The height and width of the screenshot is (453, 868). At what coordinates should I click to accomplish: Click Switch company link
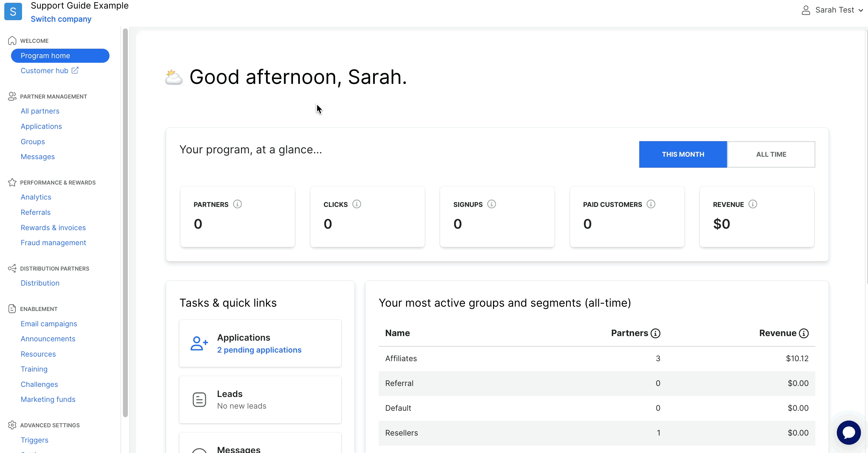point(61,19)
